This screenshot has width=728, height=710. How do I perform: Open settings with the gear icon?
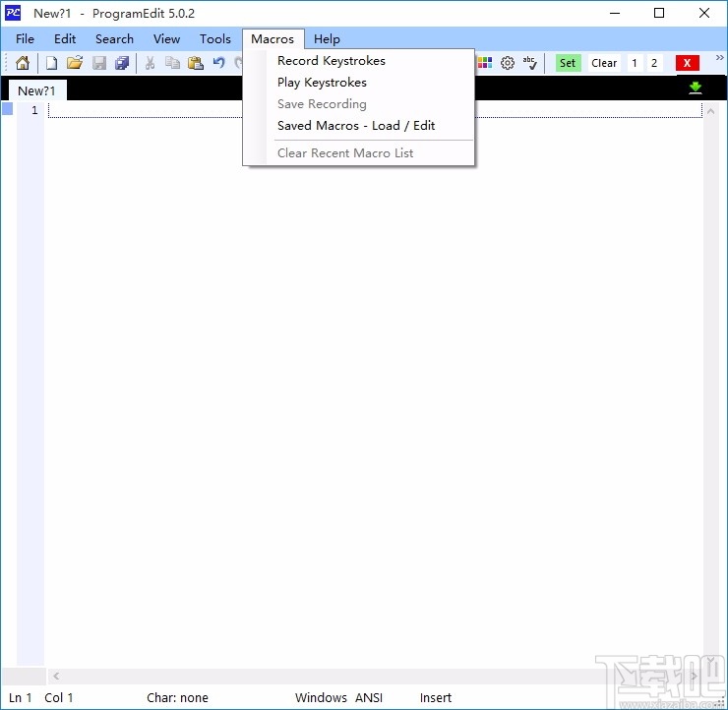point(508,63)
